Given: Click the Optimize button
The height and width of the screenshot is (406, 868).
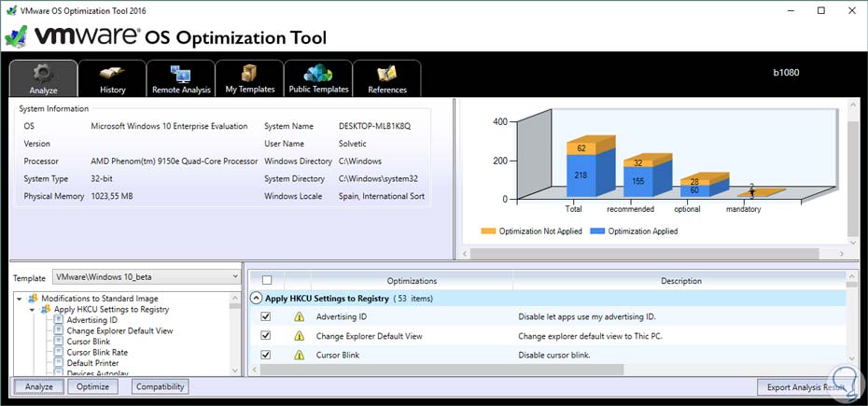Looking at the screenshot, I should point(92,386).
